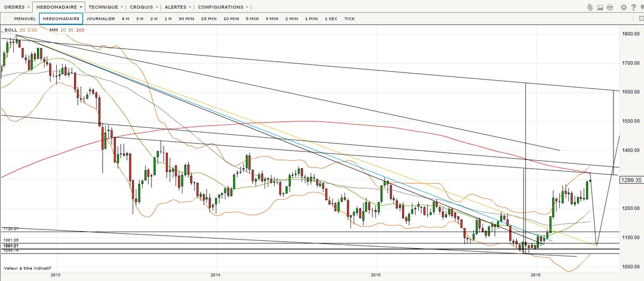The width and height of the screenshot is (644, 281).
Task: Open the CROQUIS dropdown
Action: (145, 8)
